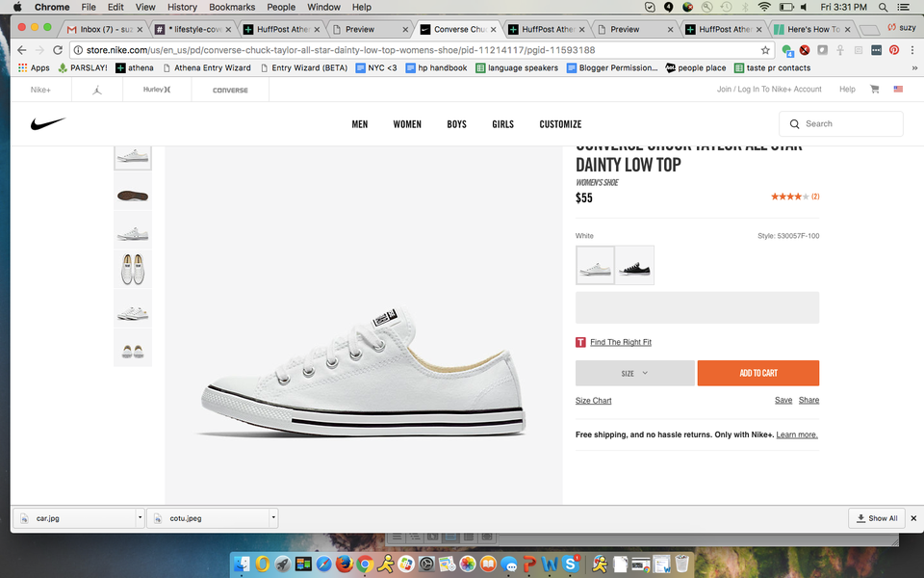Click the search magnifier icon in Nike search
This screenshot has height=578, width=924.
(794, 124)
